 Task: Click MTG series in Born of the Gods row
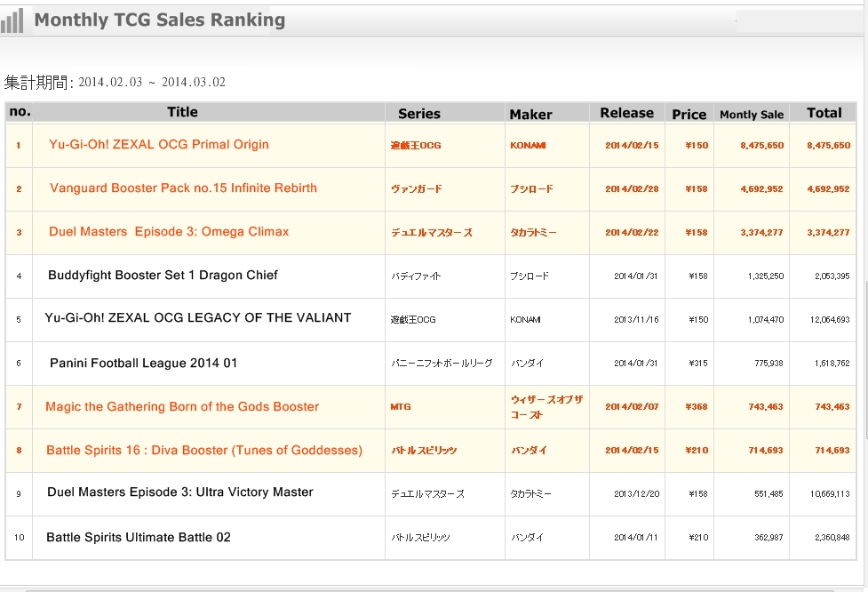(x=400, y=407)
